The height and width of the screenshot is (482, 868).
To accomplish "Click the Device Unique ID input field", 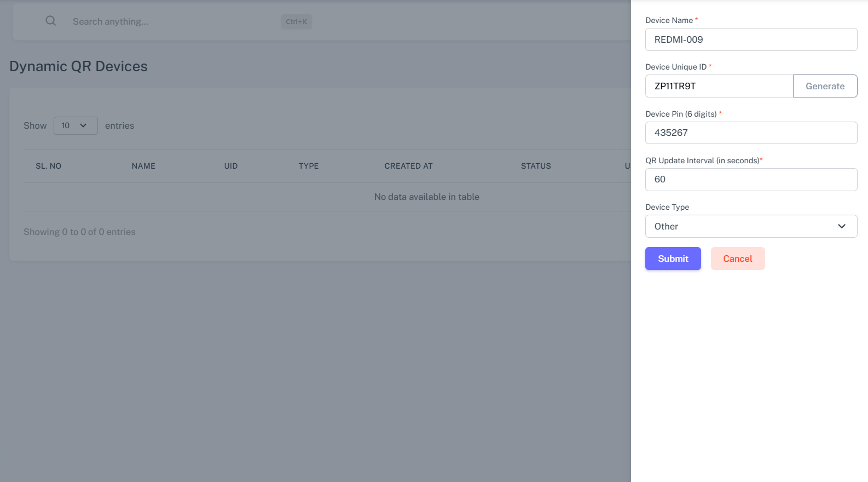I will point(719,87).
